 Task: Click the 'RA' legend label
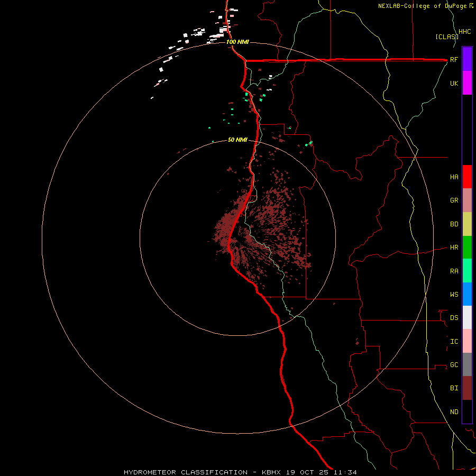pyautogui.click(x=454, y=271)
